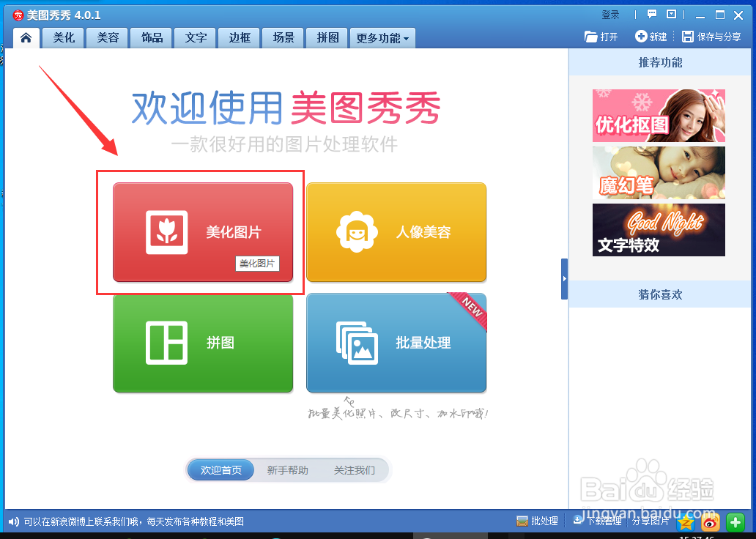Open the 美化 tab
756x539 pixels.
click(64, 37)
